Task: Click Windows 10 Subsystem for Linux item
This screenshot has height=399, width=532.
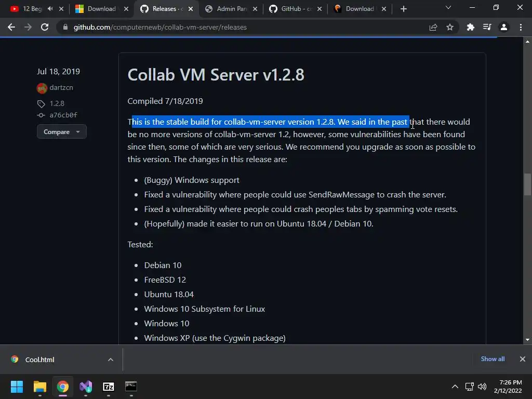Action: (x=205, y=309)
